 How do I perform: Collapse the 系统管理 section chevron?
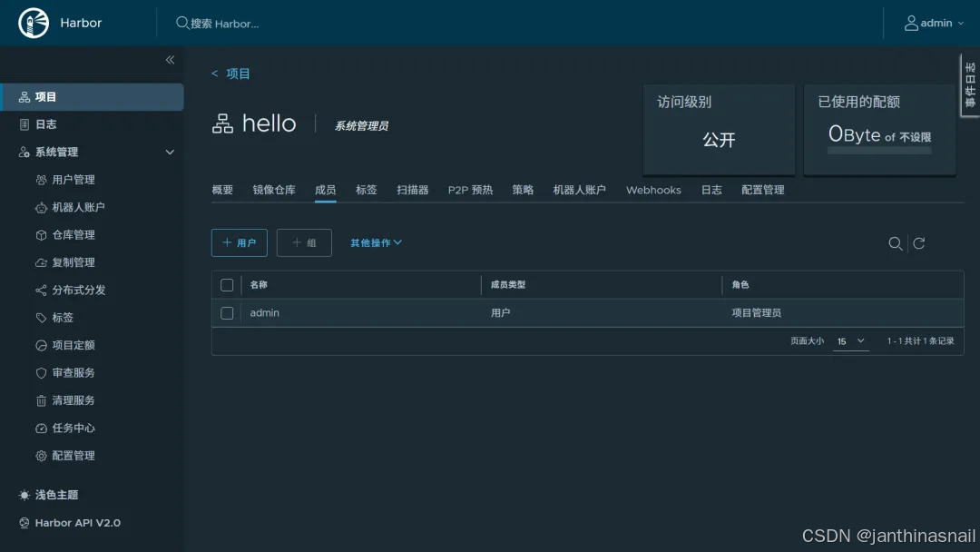[170, 152]
